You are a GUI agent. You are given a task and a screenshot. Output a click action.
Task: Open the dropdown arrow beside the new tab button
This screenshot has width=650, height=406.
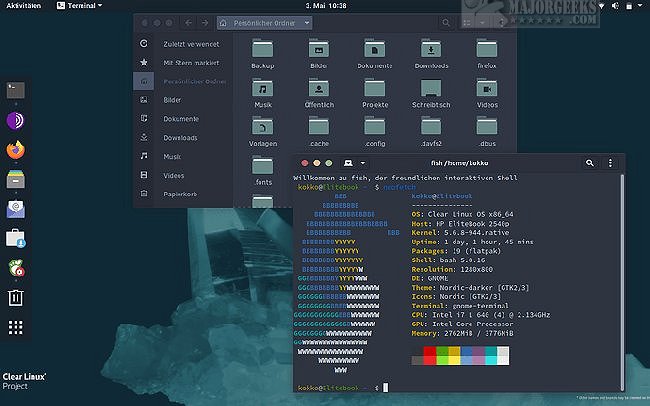tap(363, 162)
